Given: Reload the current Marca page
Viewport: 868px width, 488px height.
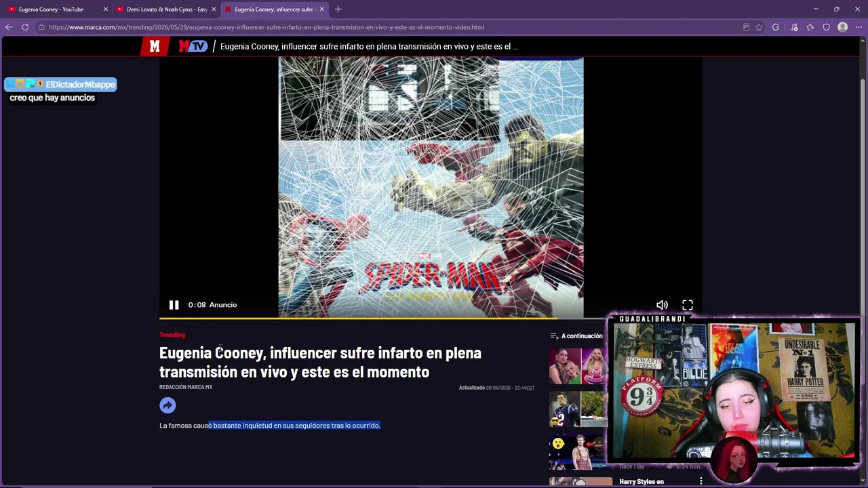Looking at the screenshot, I should coord(25,27).
